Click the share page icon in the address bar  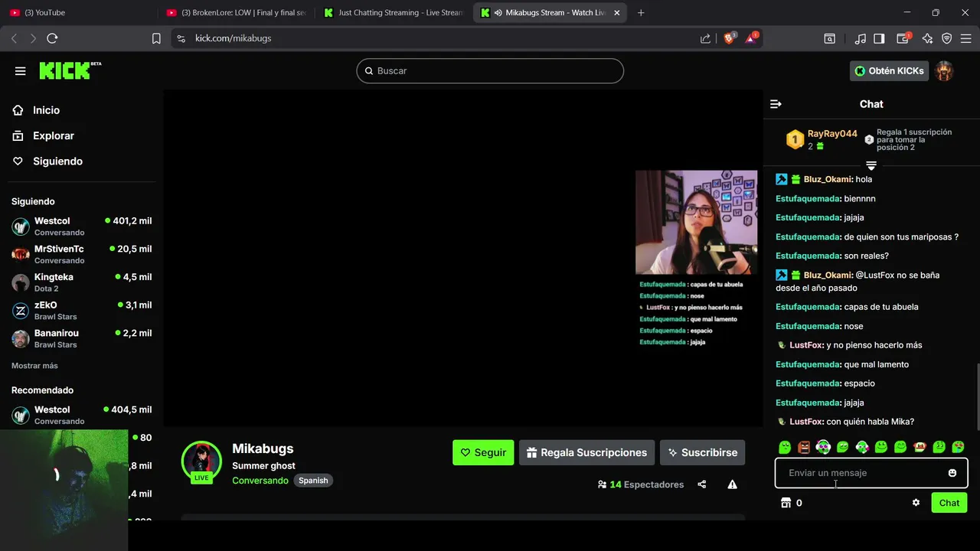click(705, 38)
